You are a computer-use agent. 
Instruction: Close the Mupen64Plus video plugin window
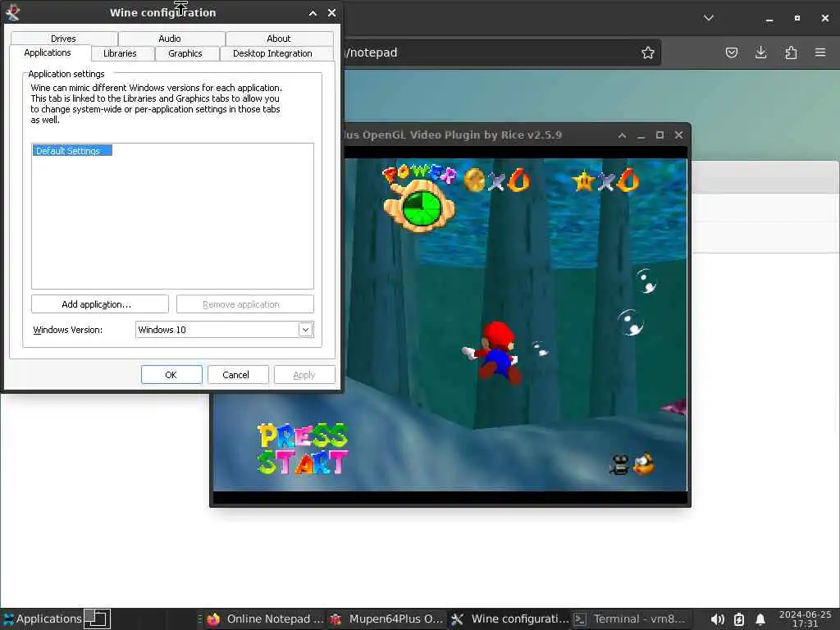(x=678, y=135)
